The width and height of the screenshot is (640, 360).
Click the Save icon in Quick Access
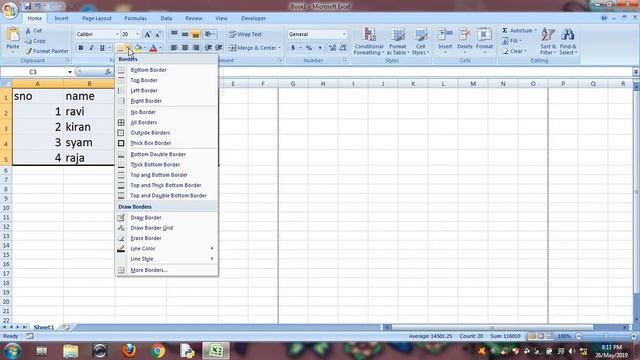[x=28, y=7]
